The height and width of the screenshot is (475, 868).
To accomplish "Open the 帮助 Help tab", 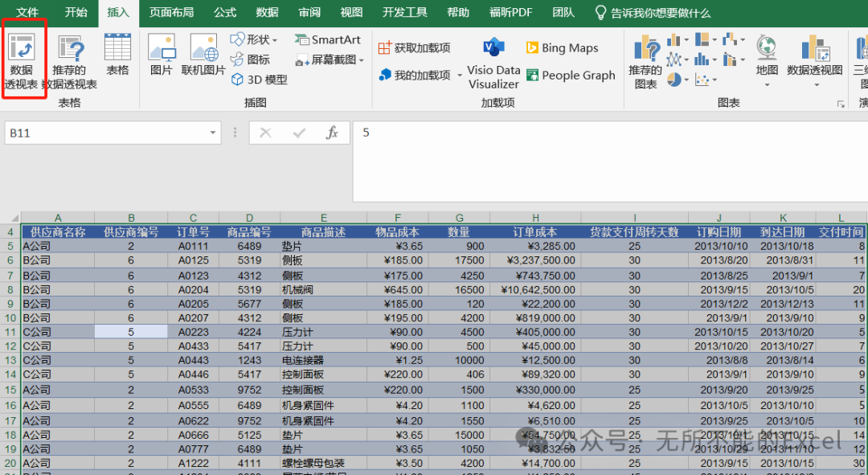I will (x=458, y=12).
